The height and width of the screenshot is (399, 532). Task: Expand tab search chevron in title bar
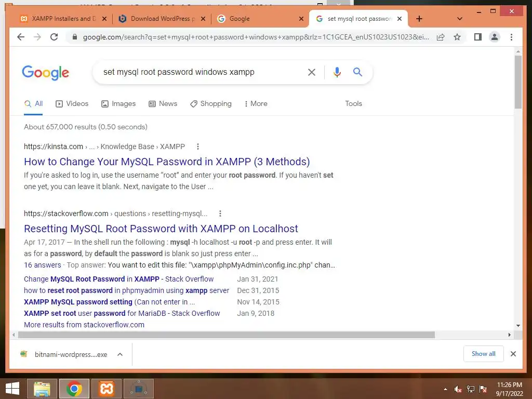(x=459, y=19)
